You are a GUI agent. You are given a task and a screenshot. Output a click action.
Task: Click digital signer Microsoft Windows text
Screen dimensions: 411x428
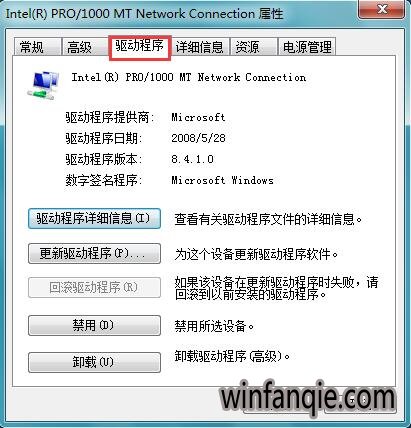click(x=222, y=180)
